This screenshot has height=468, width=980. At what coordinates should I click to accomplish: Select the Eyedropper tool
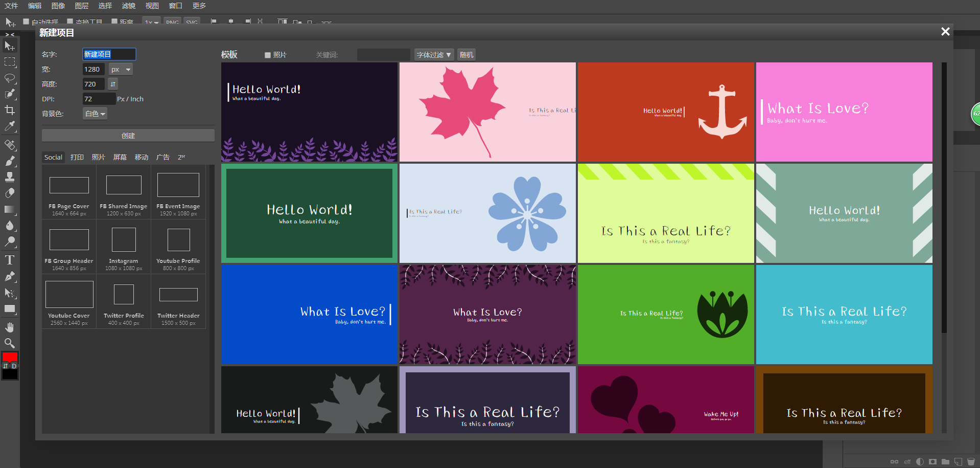point(10,126)
